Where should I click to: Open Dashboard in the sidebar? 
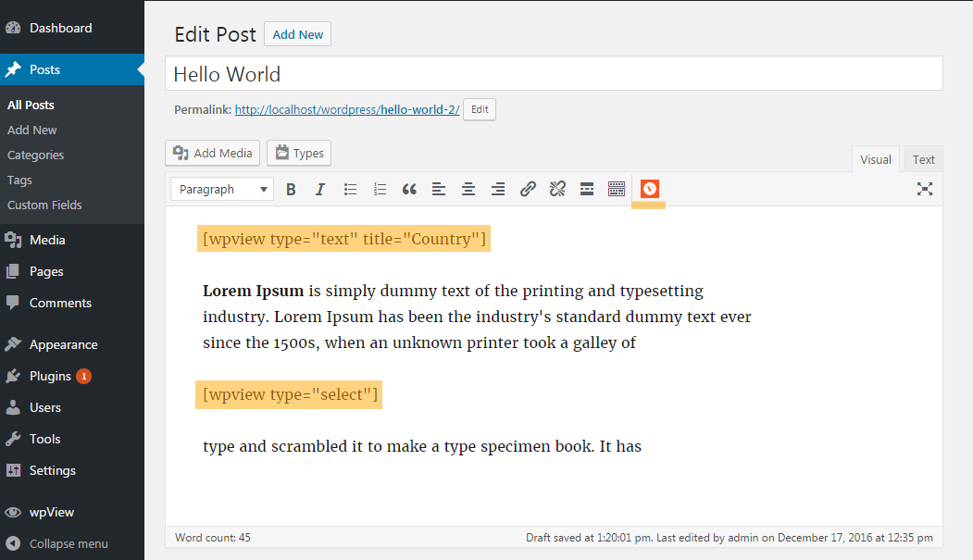[72, 28]
